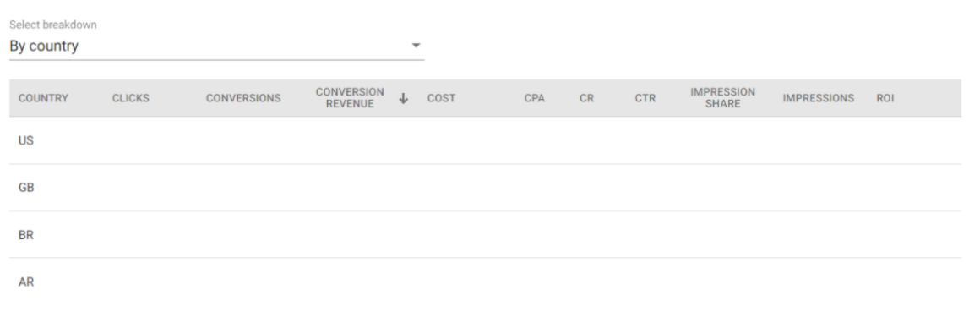Sort by the Impressions column header

pyautogui.click(x=818, y=98)
